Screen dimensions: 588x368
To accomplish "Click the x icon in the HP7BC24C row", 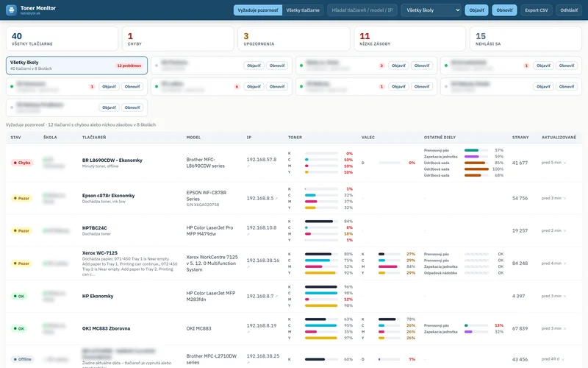I will click(564, 230).
